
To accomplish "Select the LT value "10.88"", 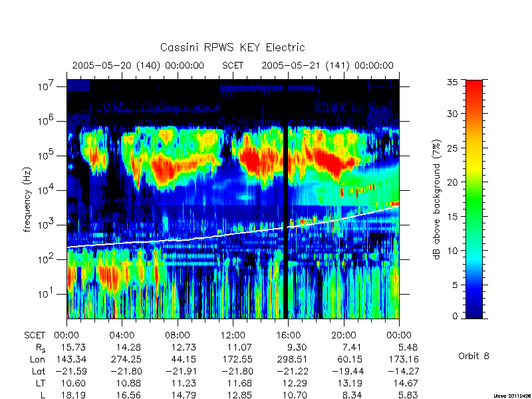I will [x=128, y=383].
